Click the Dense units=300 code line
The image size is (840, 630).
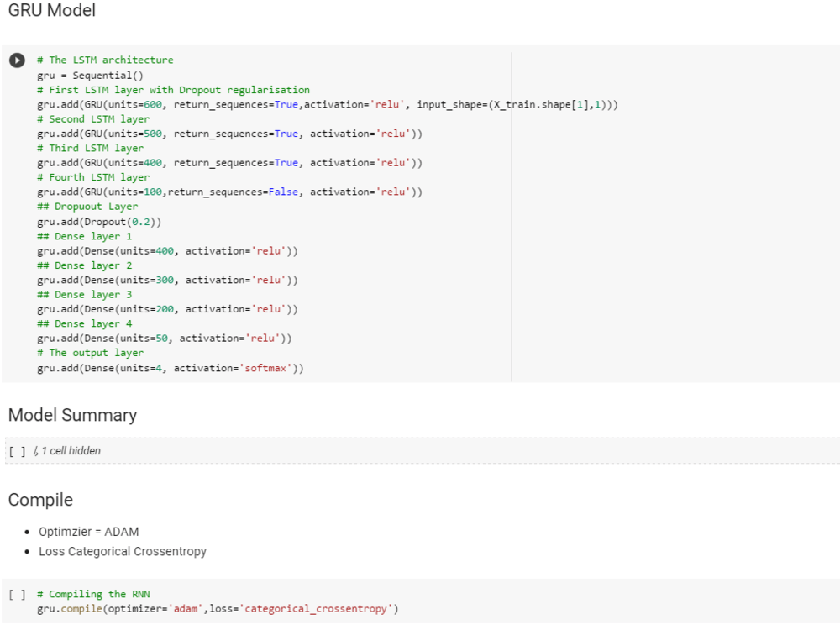(167, 281)
